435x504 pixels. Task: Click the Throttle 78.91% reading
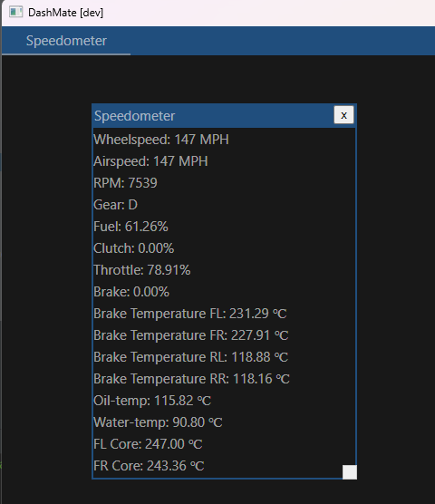[142, 270]
